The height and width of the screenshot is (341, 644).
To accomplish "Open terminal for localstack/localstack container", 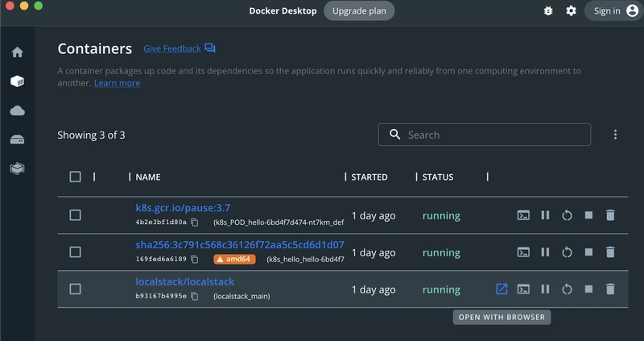I will pyautogui.click(x=523, y=289).
